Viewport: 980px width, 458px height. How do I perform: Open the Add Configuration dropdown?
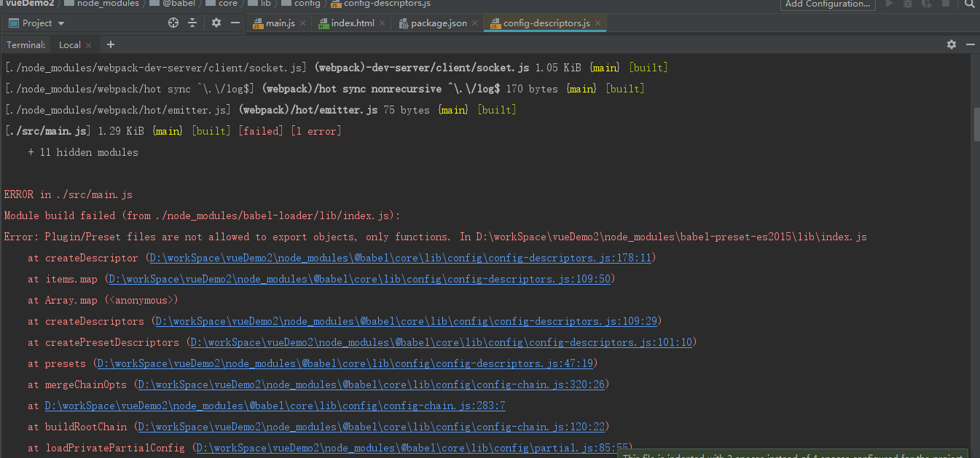[827, 5]
